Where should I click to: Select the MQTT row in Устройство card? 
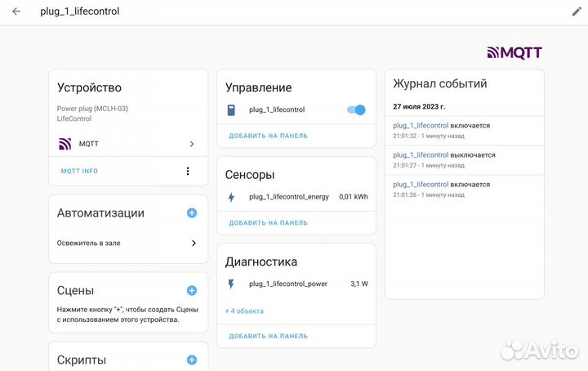[128, 144]
